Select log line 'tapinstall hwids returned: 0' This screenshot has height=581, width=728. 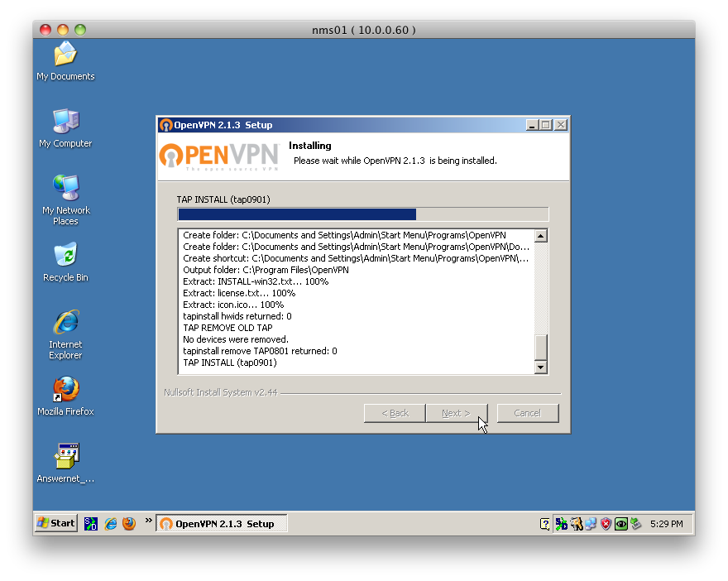point(237,316)
